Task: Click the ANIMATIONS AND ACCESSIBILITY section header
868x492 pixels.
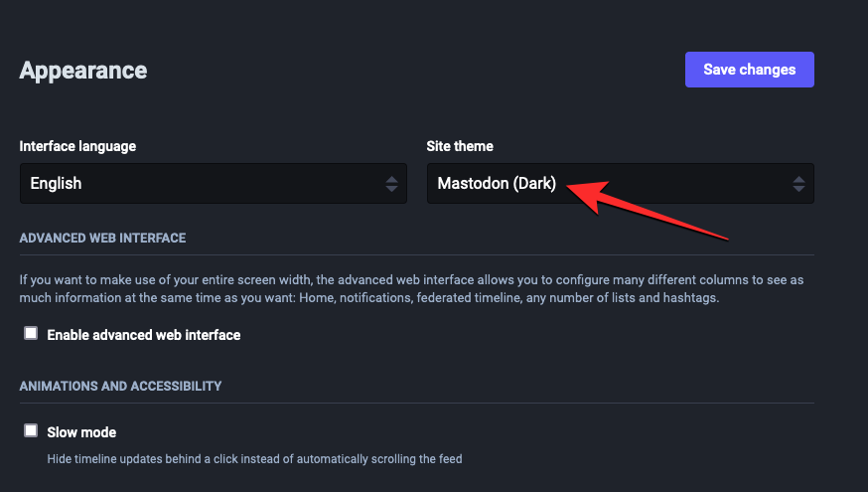Action: click(x=120, y=386)
